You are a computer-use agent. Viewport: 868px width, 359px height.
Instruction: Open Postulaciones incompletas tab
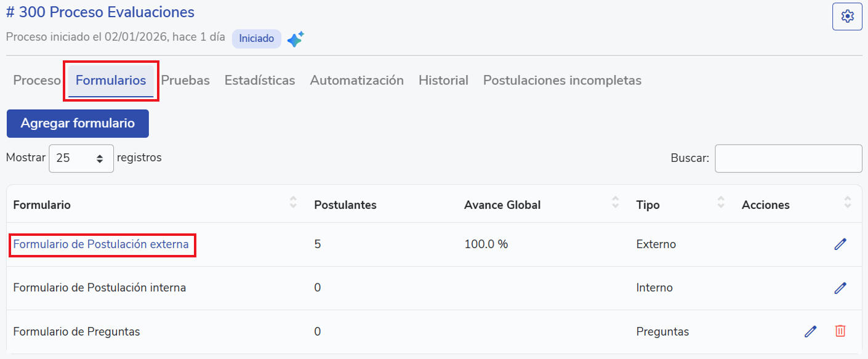point(562,81)
